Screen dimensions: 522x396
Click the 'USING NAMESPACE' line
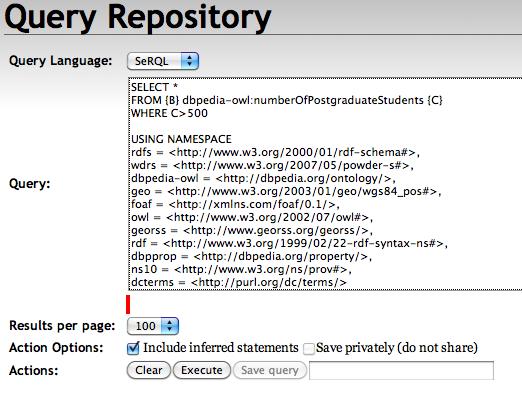181,139
